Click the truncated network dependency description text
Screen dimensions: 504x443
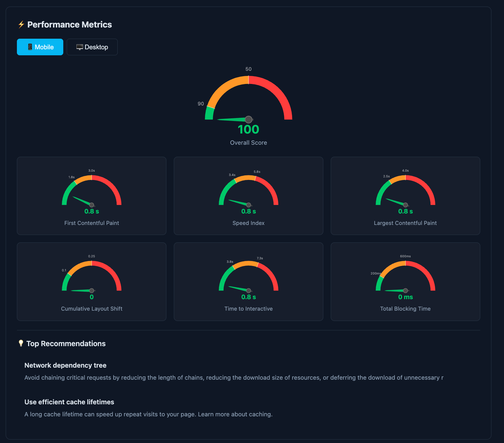click(234, 378)
